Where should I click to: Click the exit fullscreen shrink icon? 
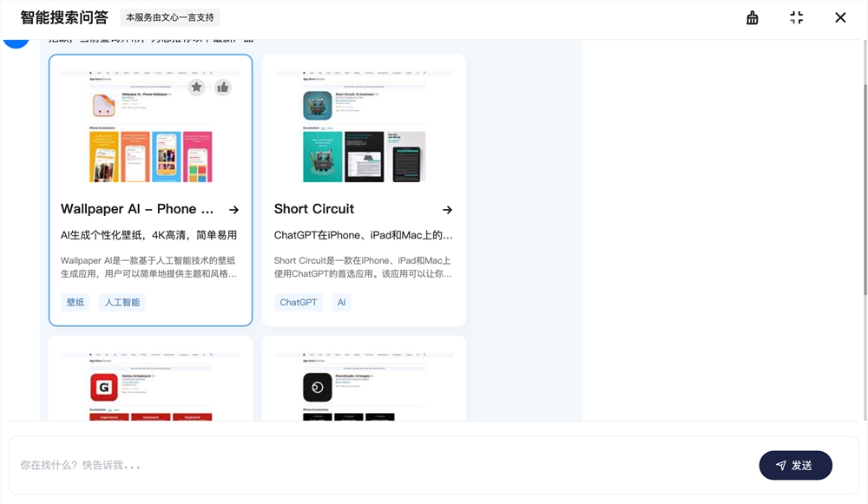(796, 17)
